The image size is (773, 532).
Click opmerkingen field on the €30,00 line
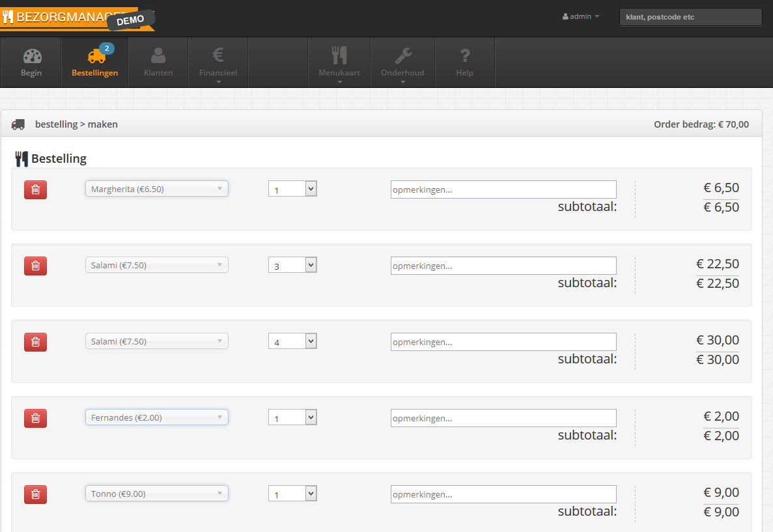point(503,342)
